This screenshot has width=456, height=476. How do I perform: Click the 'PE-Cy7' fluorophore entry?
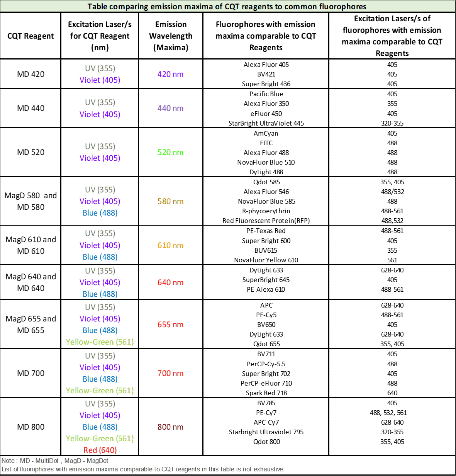click(x=266, y=413)
